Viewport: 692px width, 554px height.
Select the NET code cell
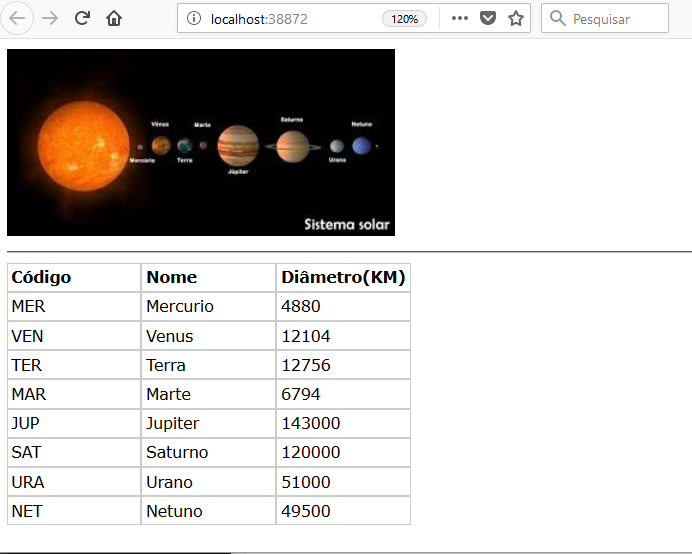[74, 511]
